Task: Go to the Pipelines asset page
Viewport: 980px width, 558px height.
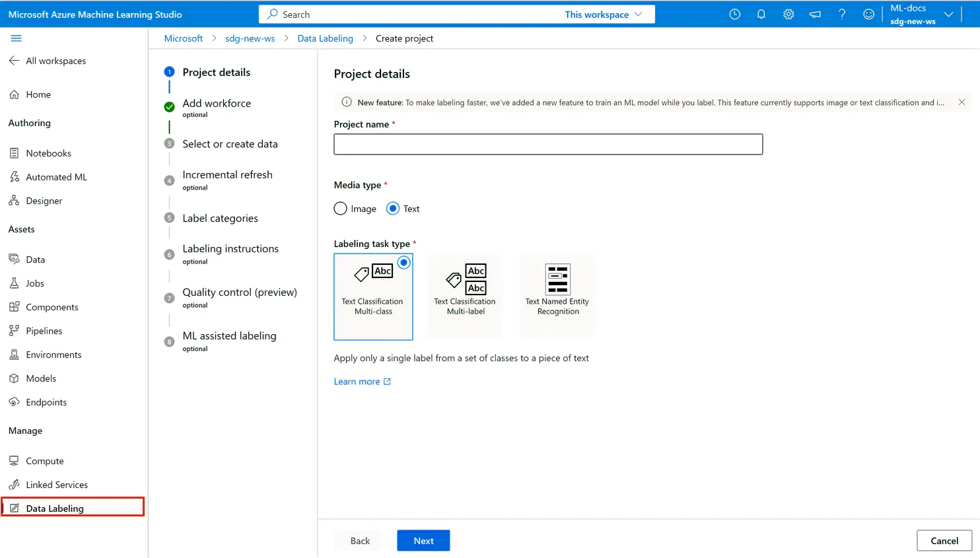Action: [x=43, y=330]
